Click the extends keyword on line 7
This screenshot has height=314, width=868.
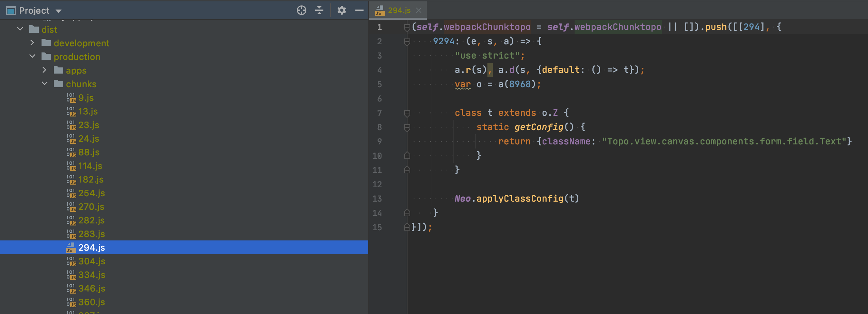[517, 113]
